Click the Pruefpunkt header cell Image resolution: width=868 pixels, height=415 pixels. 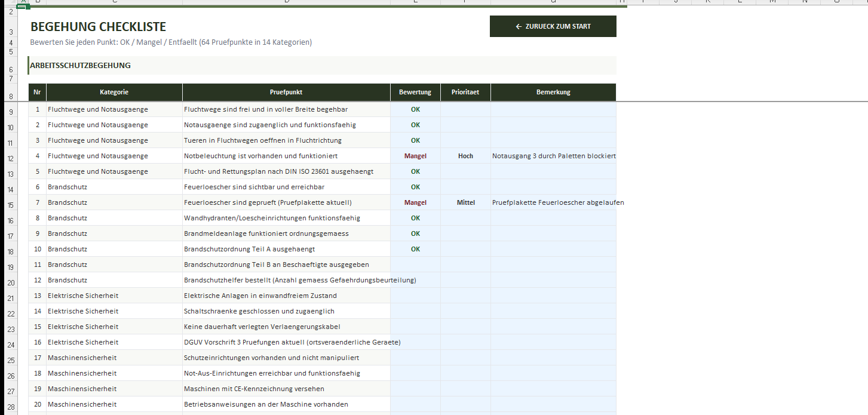coord(286,92)
